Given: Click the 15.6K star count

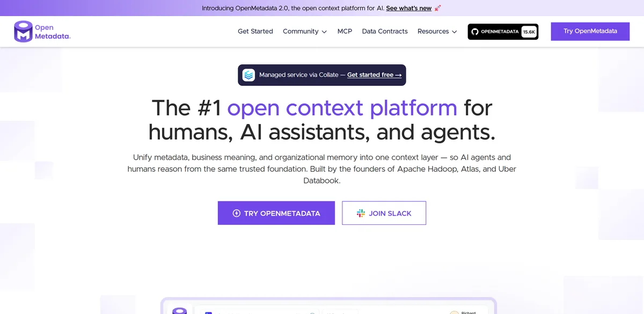Looking at the screenshot, I should pyautogui.click(x=529, y=32).
